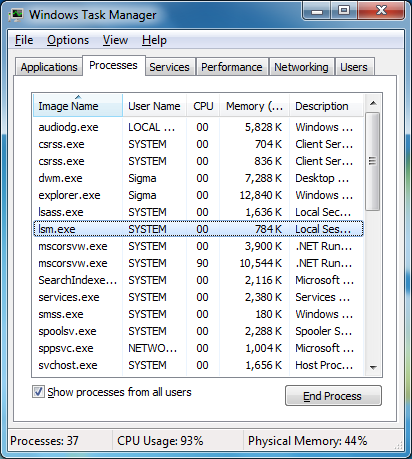Select the svchost.exe process
The image size is (412, 459).
pos(198,365)
